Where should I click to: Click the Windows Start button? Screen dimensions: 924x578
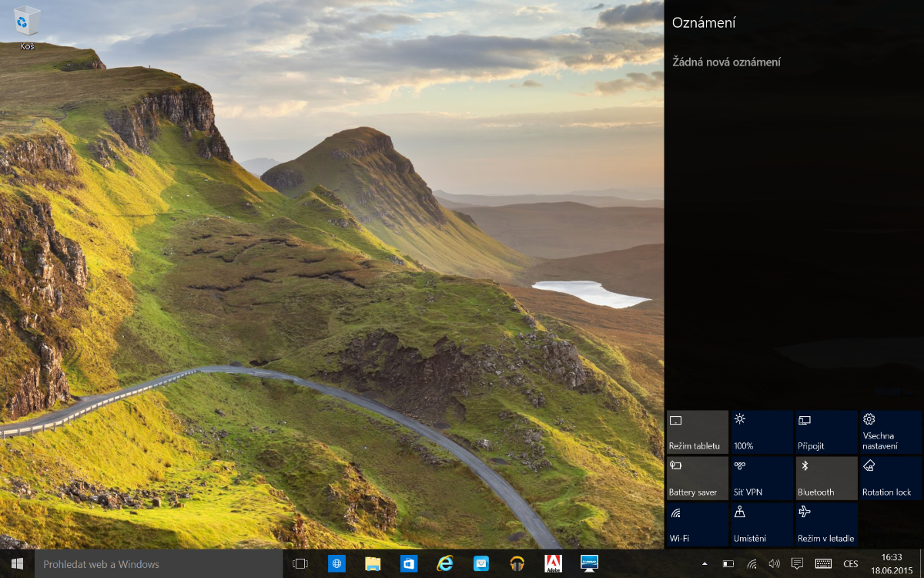(x=17, y=564)
